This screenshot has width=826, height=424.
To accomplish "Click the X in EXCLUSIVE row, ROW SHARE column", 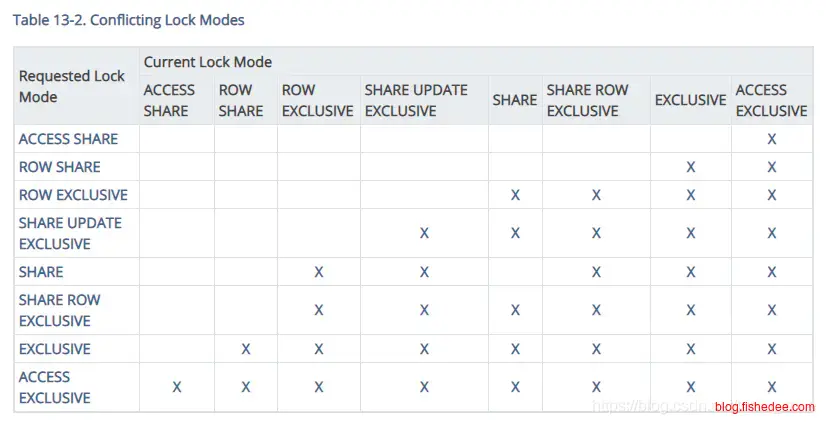I will (x=245, y=349).
